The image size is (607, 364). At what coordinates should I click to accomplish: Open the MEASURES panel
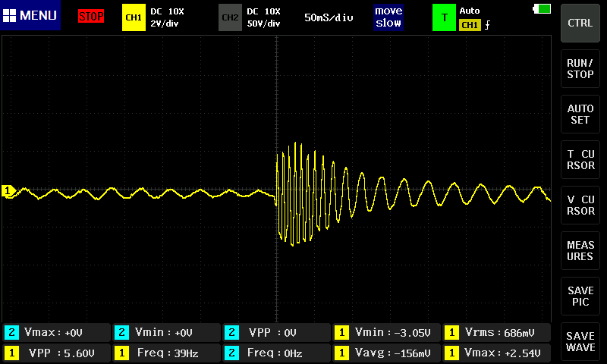coord(580,250)
